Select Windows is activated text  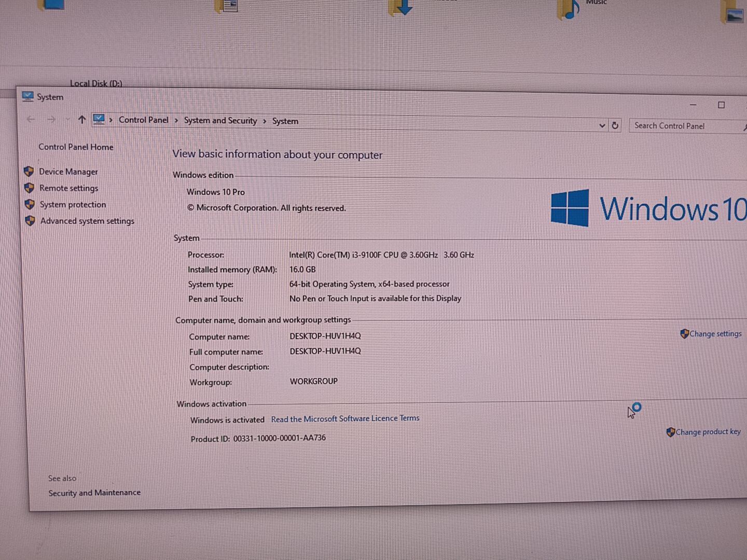tap(227, 420)
